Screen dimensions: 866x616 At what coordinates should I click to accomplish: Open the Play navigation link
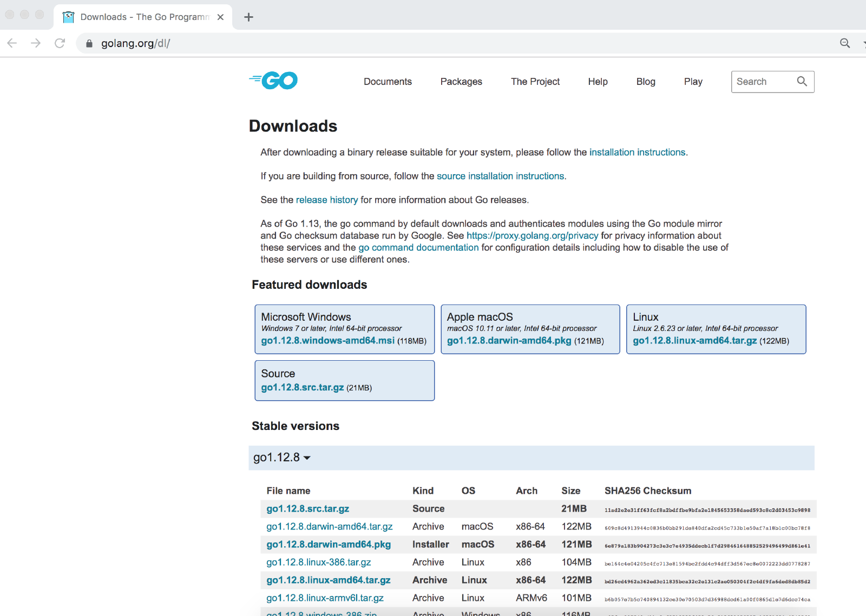693,82
